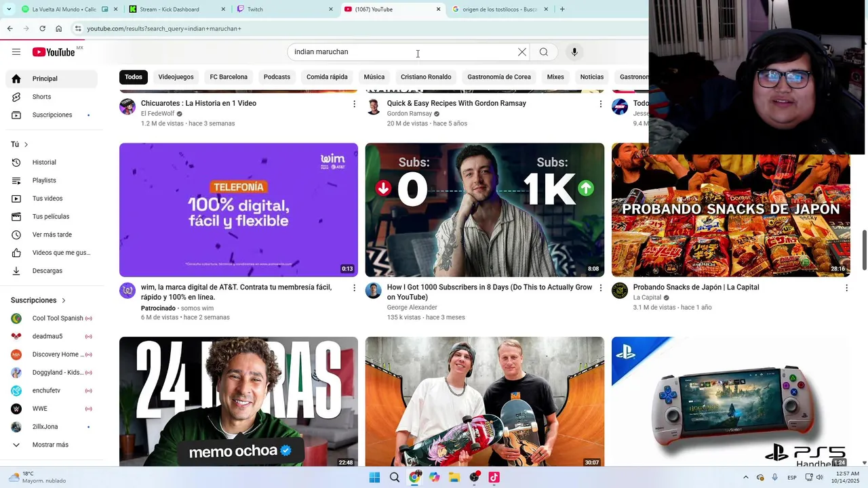Expand Mostrar más subscriptions
Image resolution: width=868 pixels, height=488 pixels.
[x=52, y=445]
